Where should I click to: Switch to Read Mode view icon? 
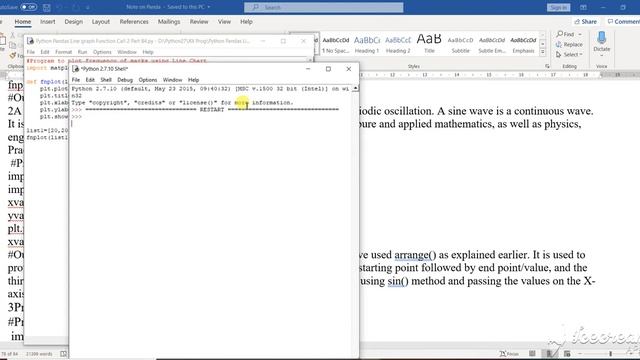532,353
